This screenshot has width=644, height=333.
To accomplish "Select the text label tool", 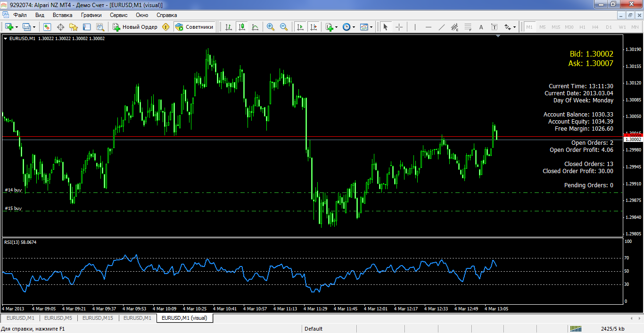I will pos(495,27).
